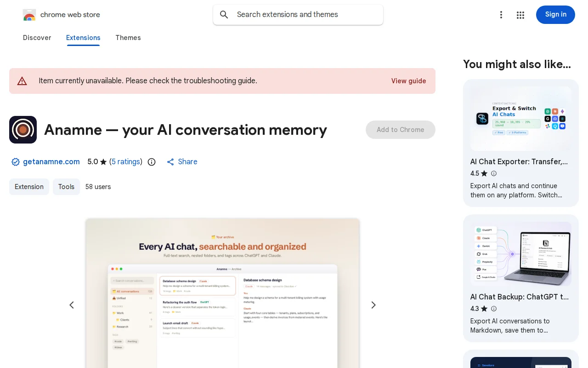
Task: Open ratings info icon next to 5 ratings
Action: tap(152, 162)
